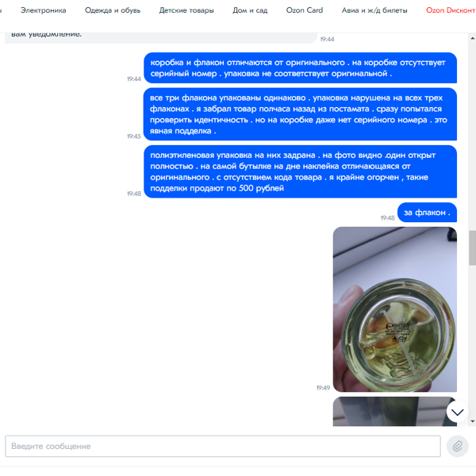Click the chat scrollbar thumb
The width and height of the screenshot is (476, 476).
472,248
